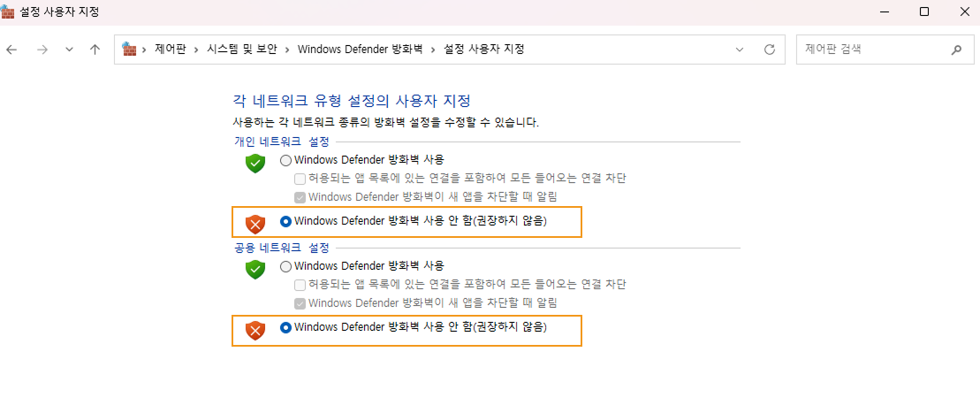Go back with the left arrow
The height and width of the screenshot is (413, 980).
[x=11, y=50]
